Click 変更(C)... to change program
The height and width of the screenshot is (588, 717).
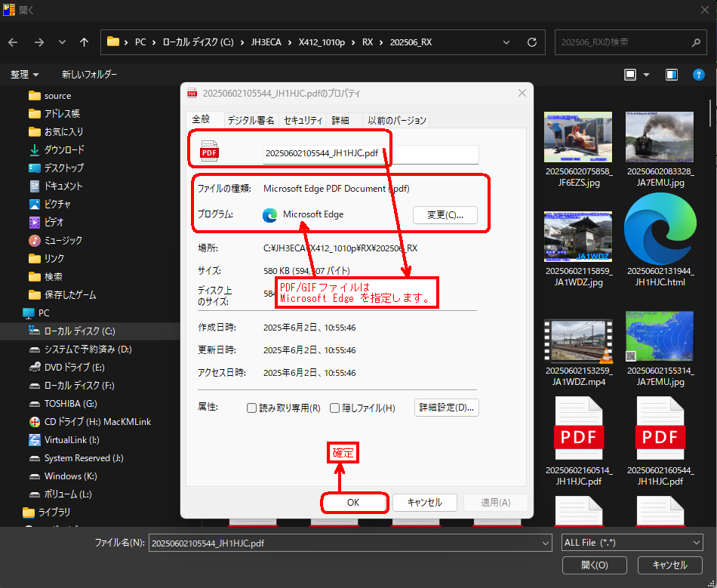click(445, 215)
